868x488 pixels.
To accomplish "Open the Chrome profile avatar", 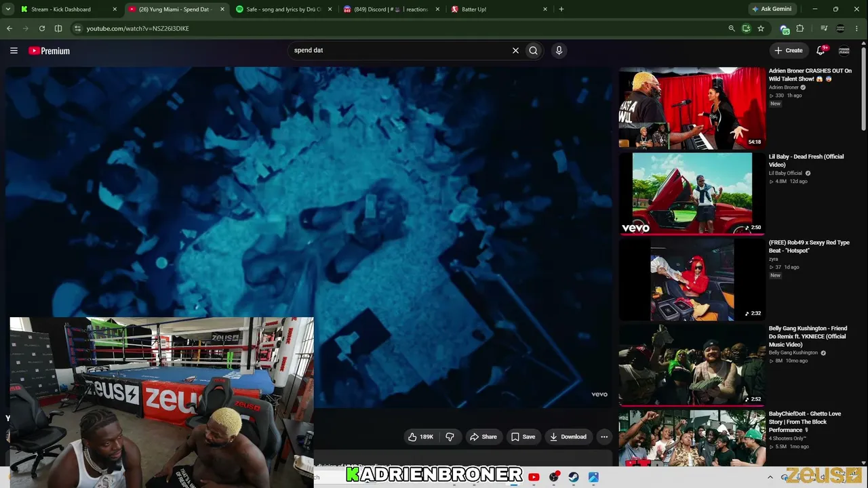I will (841, 28).
